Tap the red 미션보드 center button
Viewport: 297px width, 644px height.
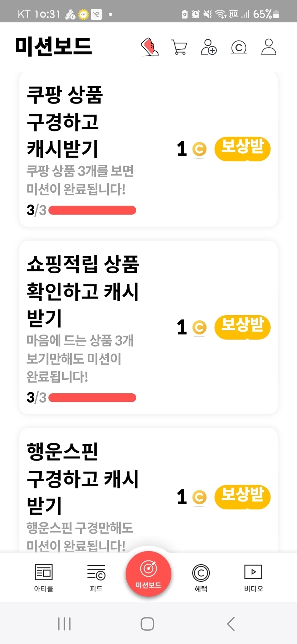(x=148, y=573)
